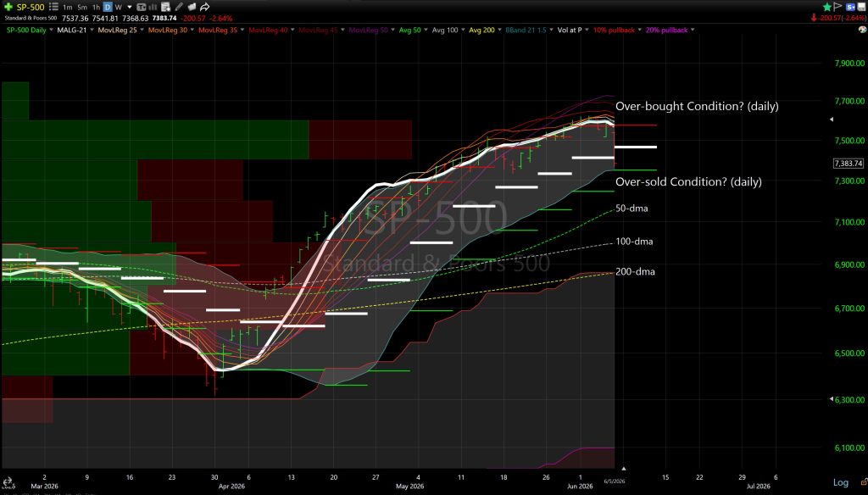Click the Avg 100 indicator label
868x495 pixels.
click(x=445, y=30)
